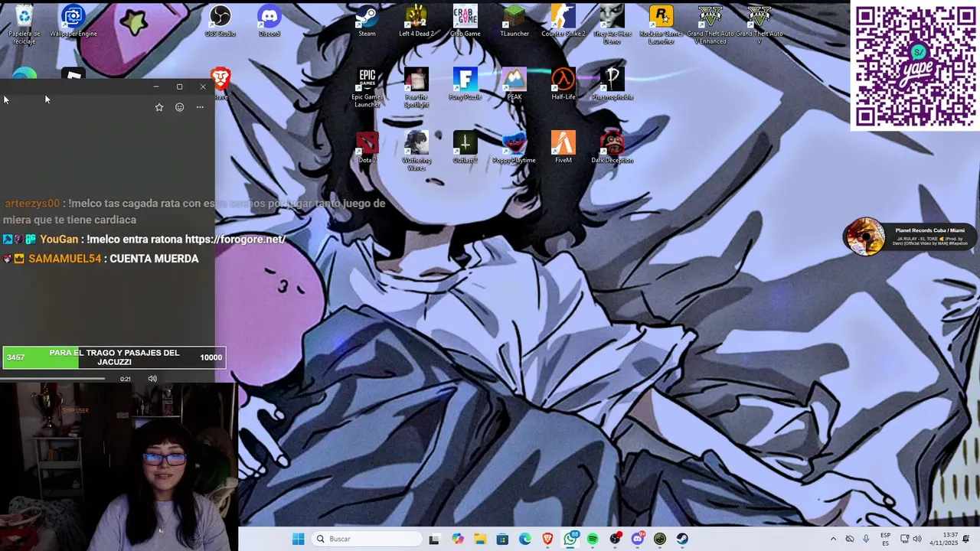Open the three-dots more menu in chat window
This screenshot has height=551, width=980.
point(200,107)
